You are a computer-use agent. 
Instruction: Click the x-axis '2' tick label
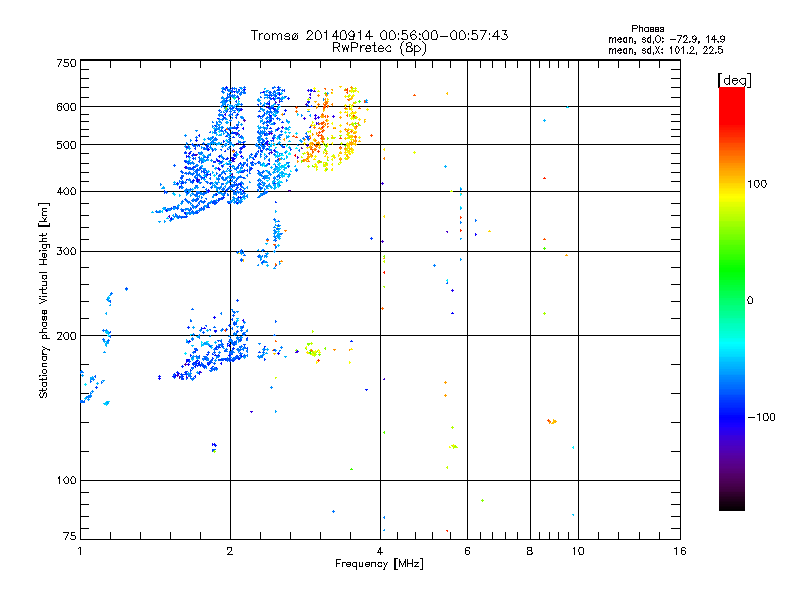(x=230, y=551)
